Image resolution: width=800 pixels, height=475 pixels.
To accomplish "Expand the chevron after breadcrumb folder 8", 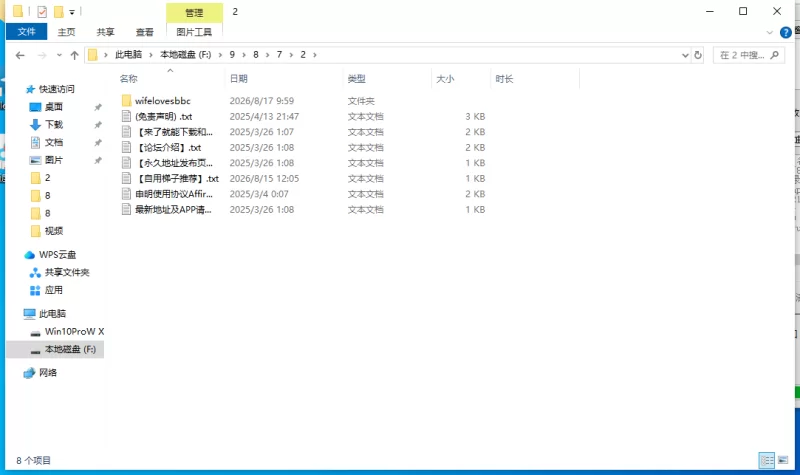I will coord(267,55).
